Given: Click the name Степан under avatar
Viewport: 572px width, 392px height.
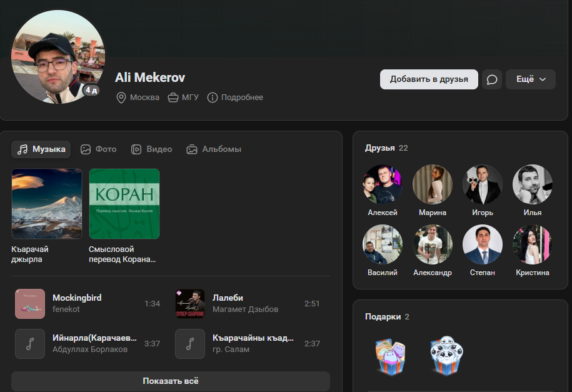Looking at the screenshot, I should click(482, 273).
